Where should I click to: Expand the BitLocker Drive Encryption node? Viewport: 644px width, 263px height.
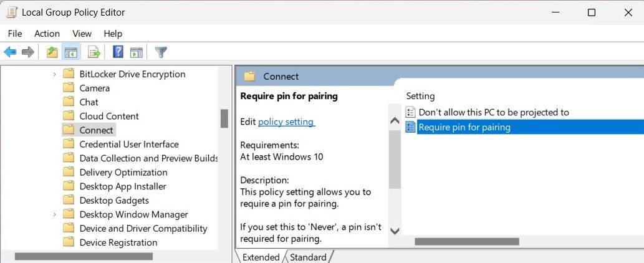tap(55, 74)
